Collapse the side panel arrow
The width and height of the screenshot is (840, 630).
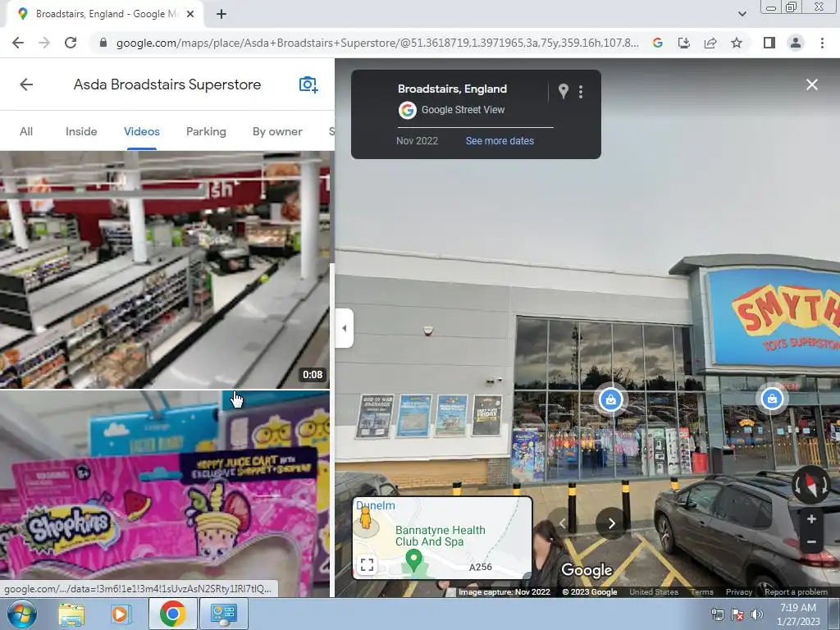[345, 328]
